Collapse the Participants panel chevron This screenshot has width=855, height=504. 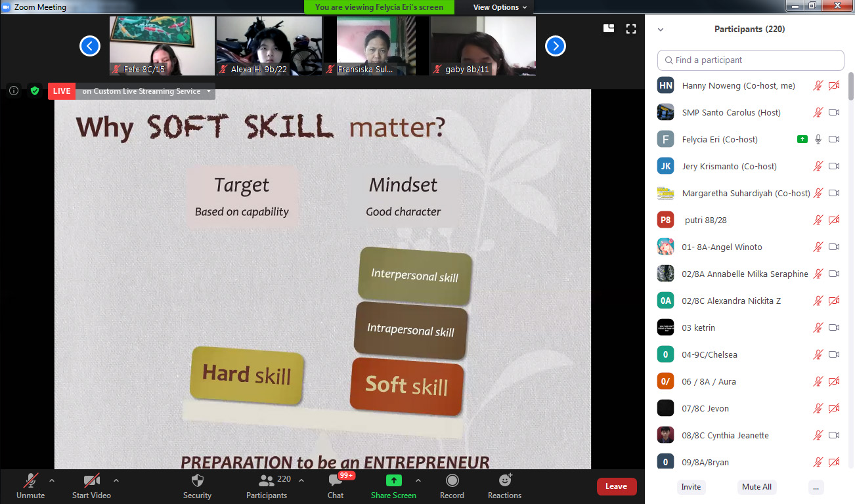(661, 30)
